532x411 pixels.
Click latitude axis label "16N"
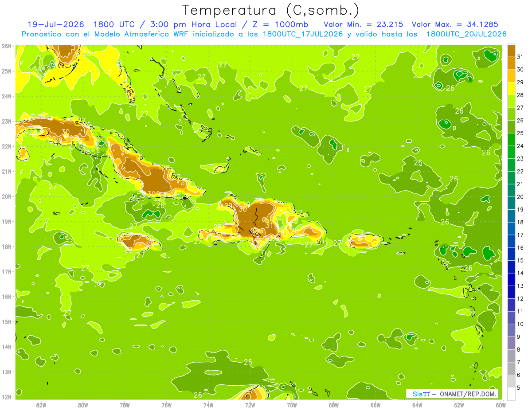[x=7, y=297]
